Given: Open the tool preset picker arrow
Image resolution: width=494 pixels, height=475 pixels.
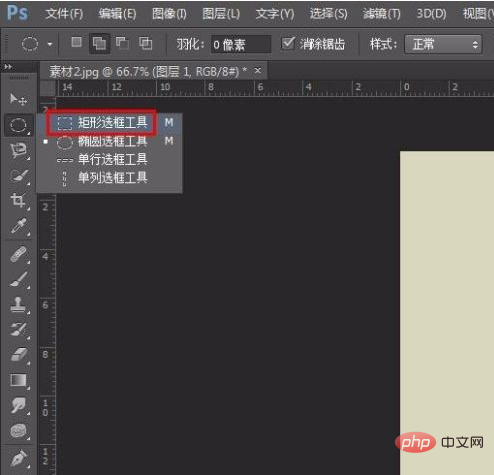Looking at the screenshot, I should point(50,44).
